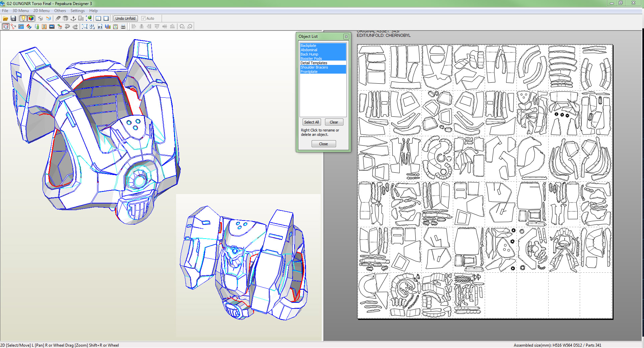Open the 2D Menu
Image resolution: width=644 pixels, height=348 pixels.
[41, 11]
